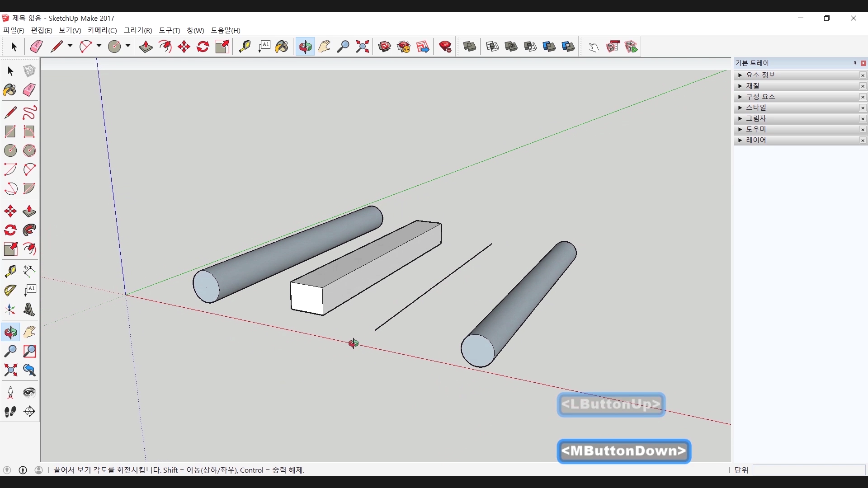
Task: Choose the Eraser tool in top toolbar
Action: click(x=36, y=47)
